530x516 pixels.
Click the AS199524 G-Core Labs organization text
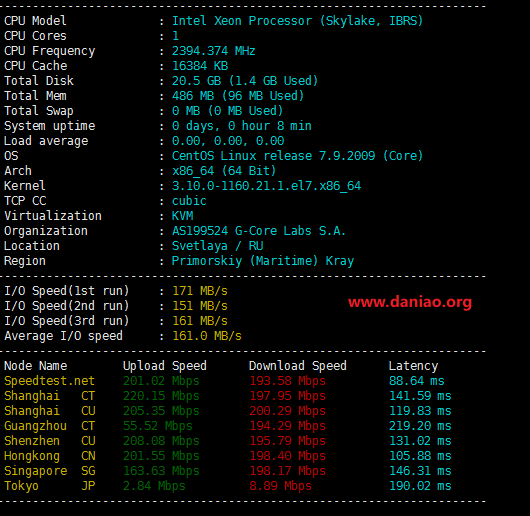[259, 231]
